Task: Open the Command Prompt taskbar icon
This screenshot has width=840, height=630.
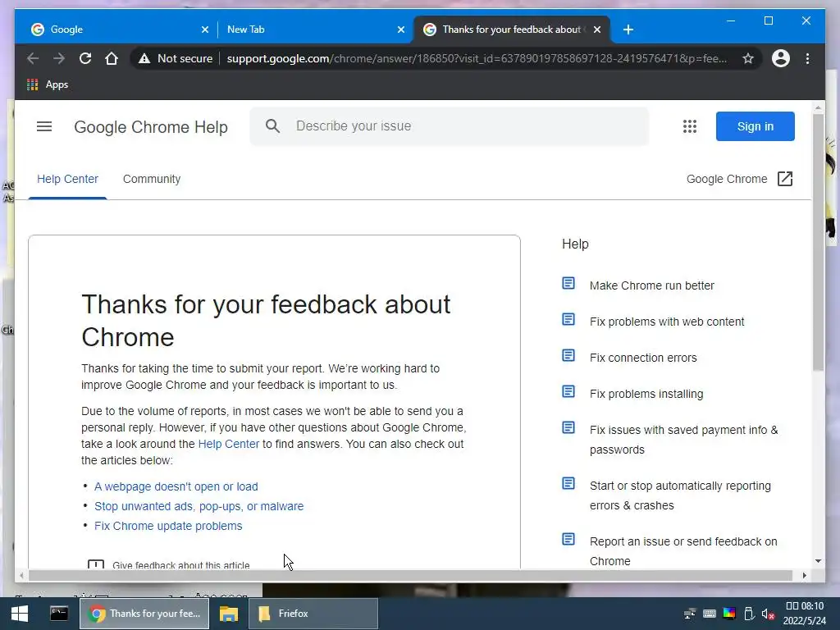Action: (x=59, y=614)
